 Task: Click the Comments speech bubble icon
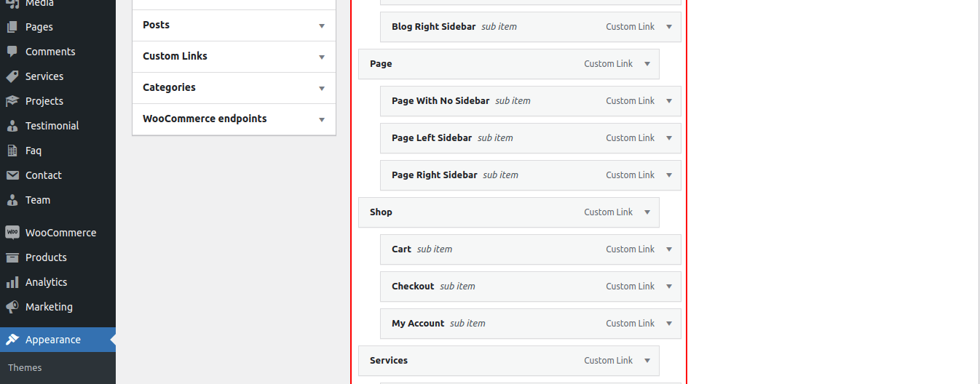[12, 52]
